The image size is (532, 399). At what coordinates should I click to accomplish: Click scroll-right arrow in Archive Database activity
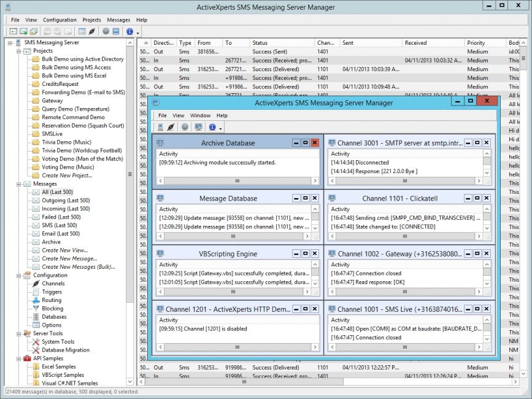pos(315,181)
